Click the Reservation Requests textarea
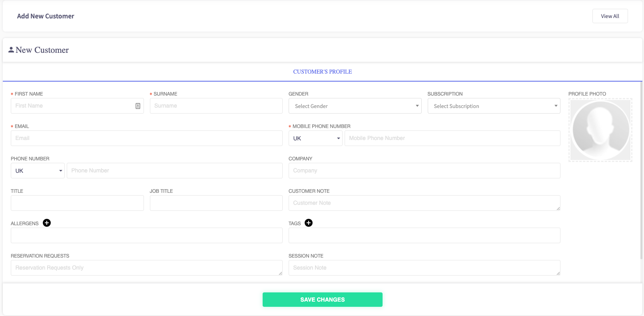This screenshot has width=644, height=316. tap(147, 268)
